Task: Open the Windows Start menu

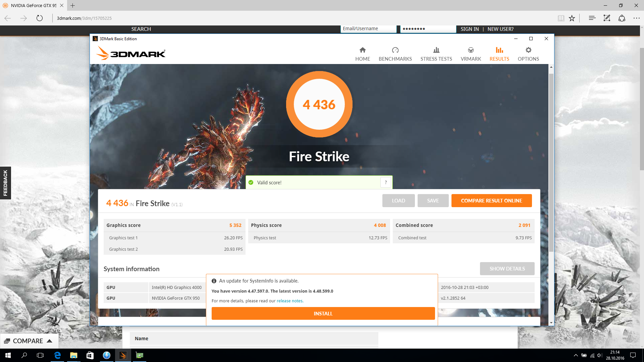Action: coord(8,355)
